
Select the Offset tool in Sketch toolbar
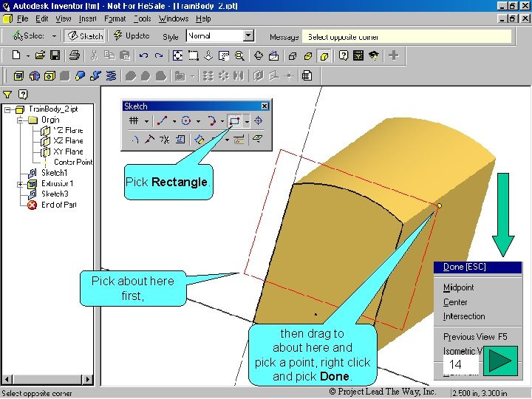coord(180,139)
